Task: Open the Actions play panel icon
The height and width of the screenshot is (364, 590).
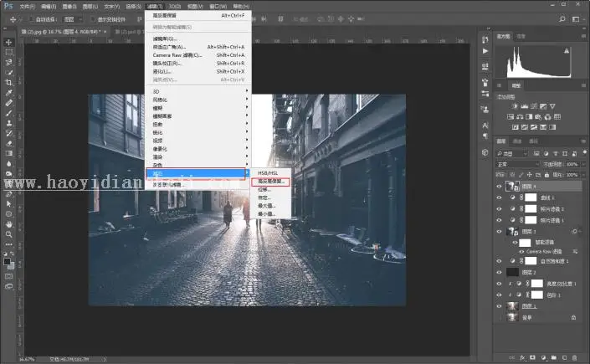Action: 485,51
